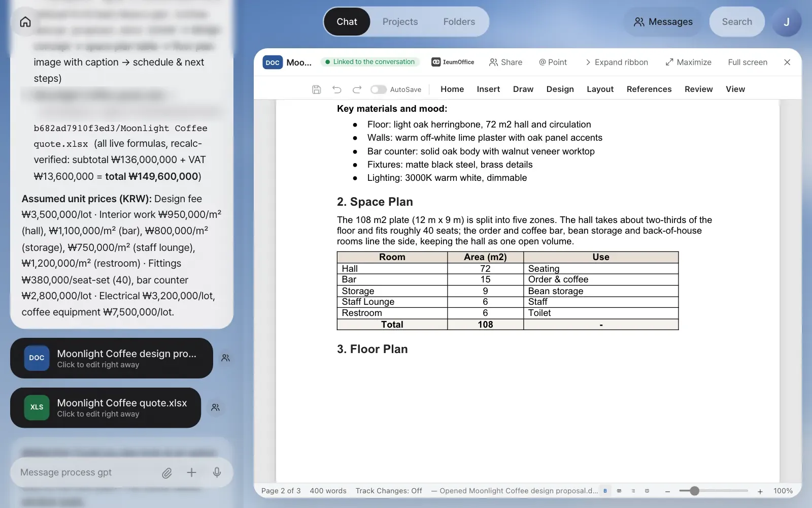Image resolution: width=812 pixels, height=508 pixels.
Task: Undo the last edit
Action: (337, 89)
